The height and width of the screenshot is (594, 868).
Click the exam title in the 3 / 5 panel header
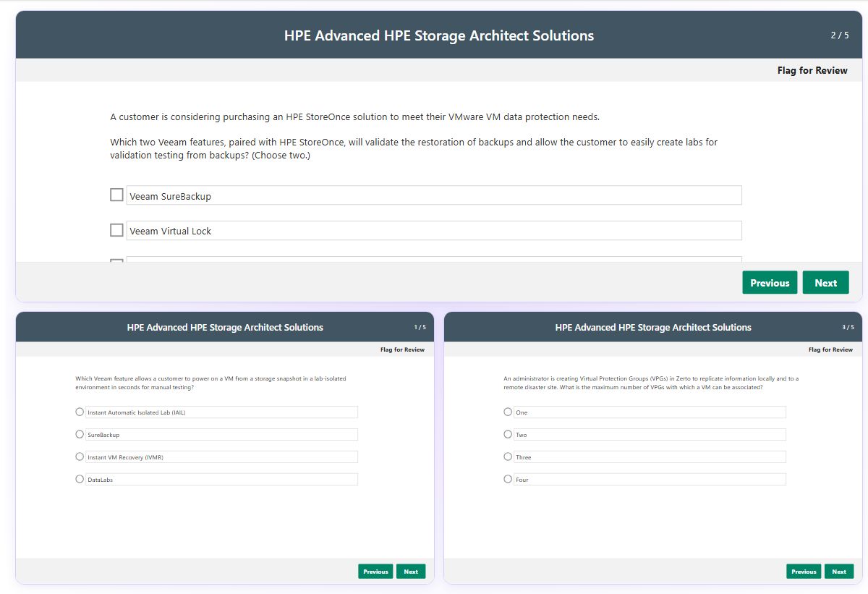[653, 327]
